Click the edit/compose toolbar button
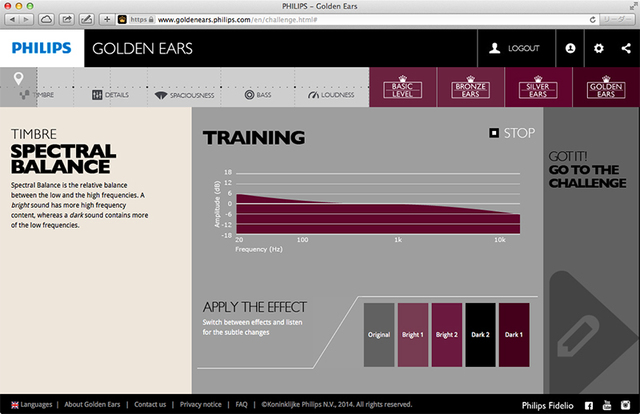This screenshot has width=640, height=414. [x=87, y=19]
